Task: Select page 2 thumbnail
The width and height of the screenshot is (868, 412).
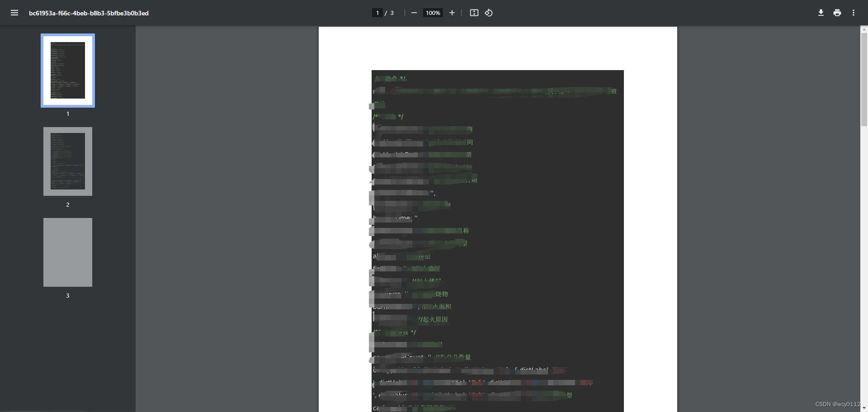Action: pos(68,161)
